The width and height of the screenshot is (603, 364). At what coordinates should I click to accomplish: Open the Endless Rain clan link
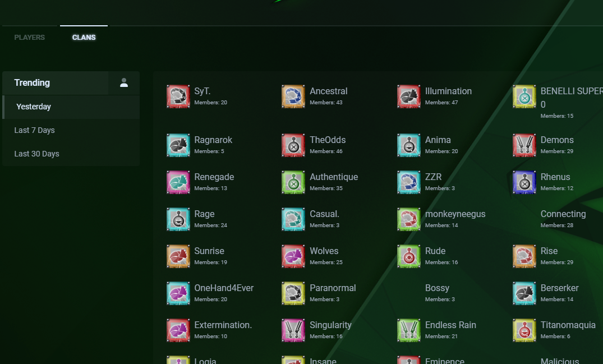coord(450,325)
